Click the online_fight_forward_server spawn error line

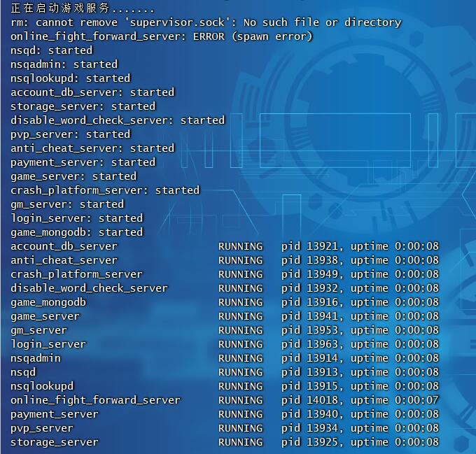[x=162, y=36]
